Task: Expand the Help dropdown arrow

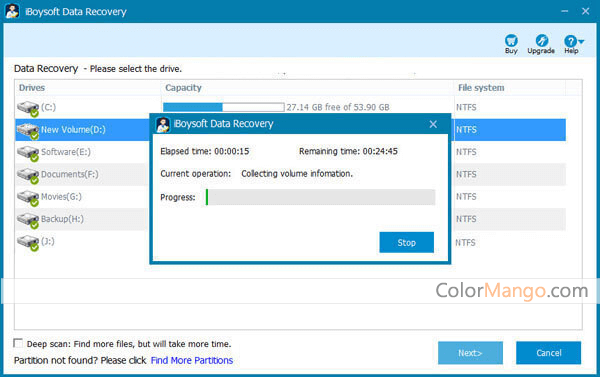Action: point(581,41)
